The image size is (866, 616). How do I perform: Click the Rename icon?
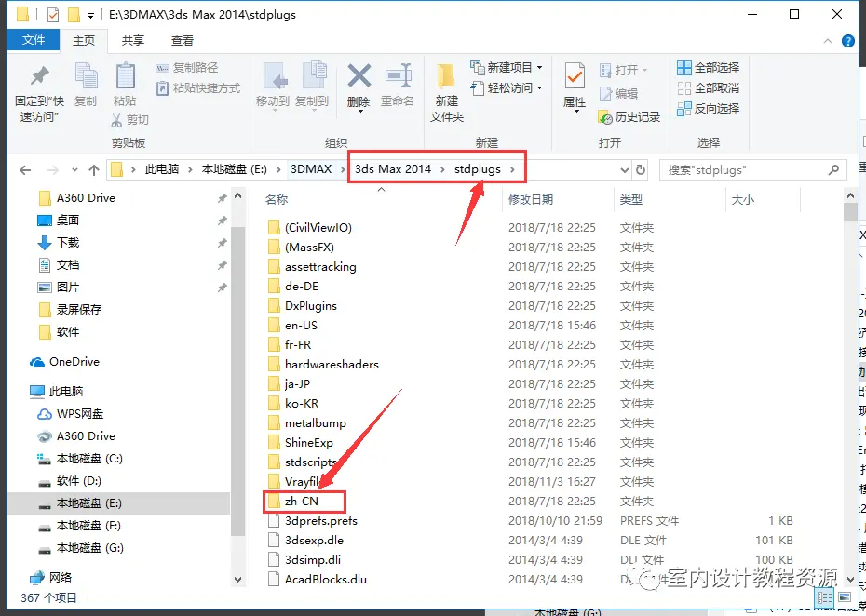(399, 75)
